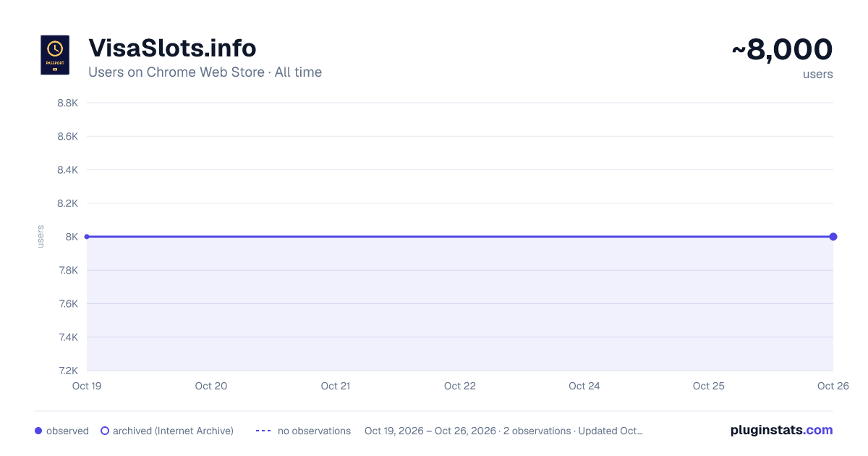Click the archived (Internet Archive) legend circle
This screenshot has height=456, width=868.
[x=105, y=431]
